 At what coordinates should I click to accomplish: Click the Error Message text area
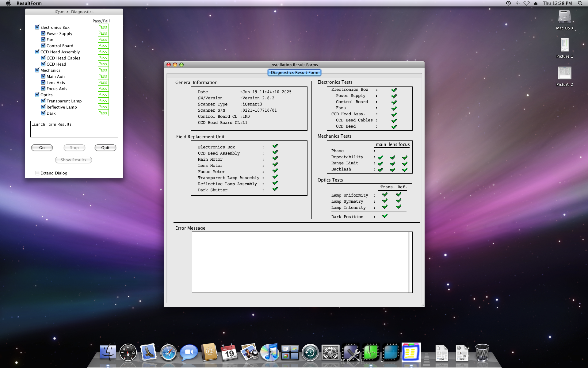pos(300,262)
